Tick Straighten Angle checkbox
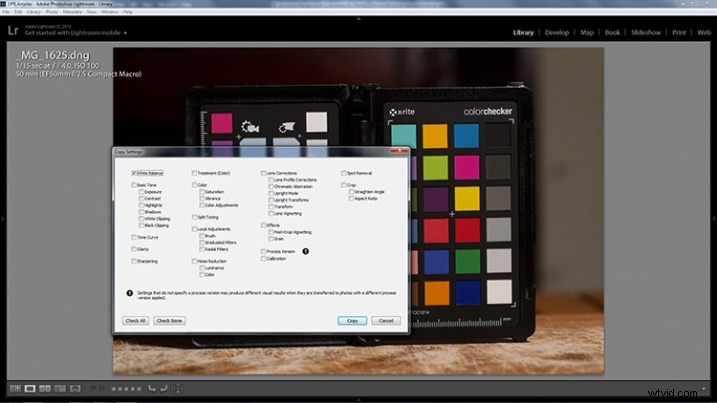717x403 pixels. tap(351, 192)
